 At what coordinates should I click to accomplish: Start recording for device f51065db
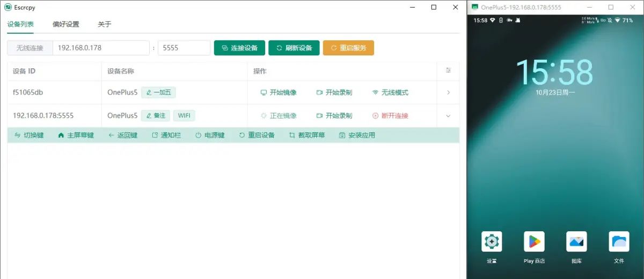(x=334, y=92)
